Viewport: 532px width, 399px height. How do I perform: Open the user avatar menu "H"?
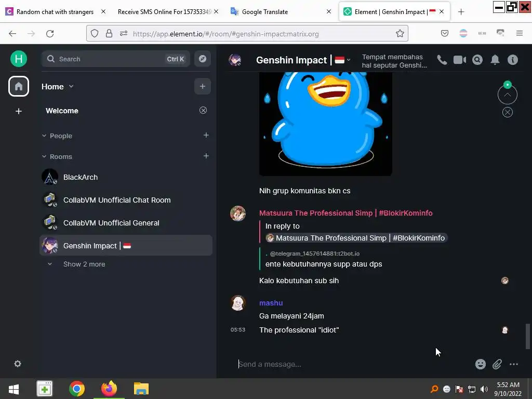coord(19,59)
